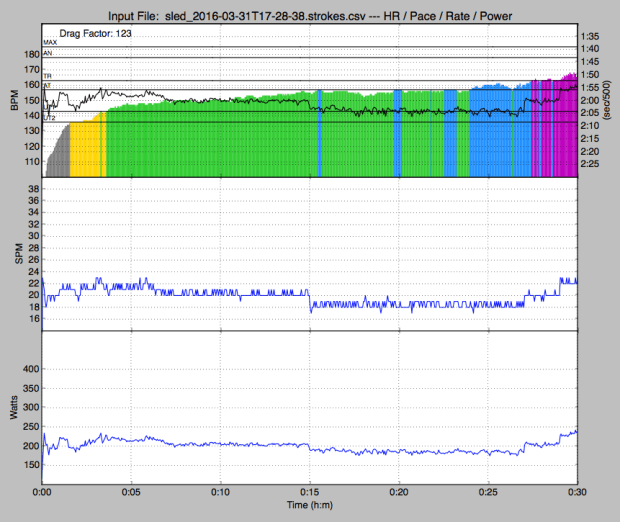Image resolution: width=620 pixels, height=522 pixels.
Task: Select the 0:15 time tick label
Action: pos(310,493)
